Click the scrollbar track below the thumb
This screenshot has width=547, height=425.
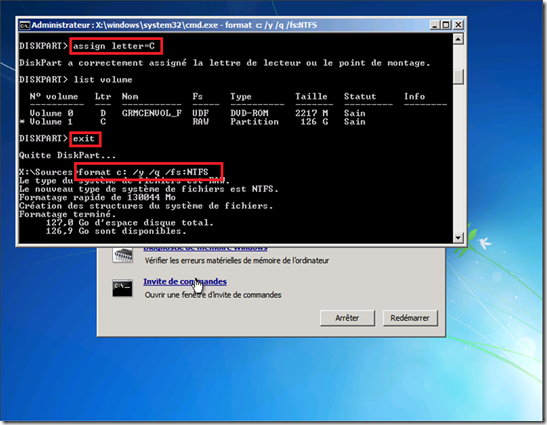tap(458, 158)
